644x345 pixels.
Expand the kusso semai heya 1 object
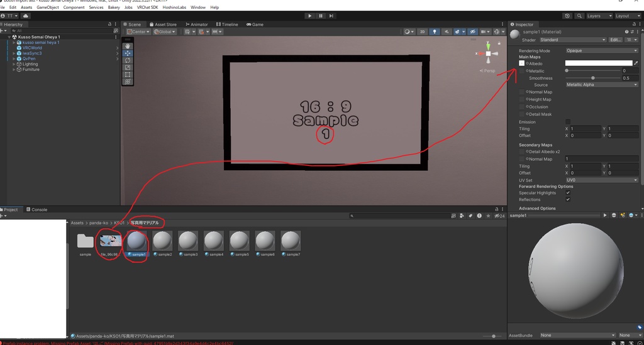click(14, 42)
